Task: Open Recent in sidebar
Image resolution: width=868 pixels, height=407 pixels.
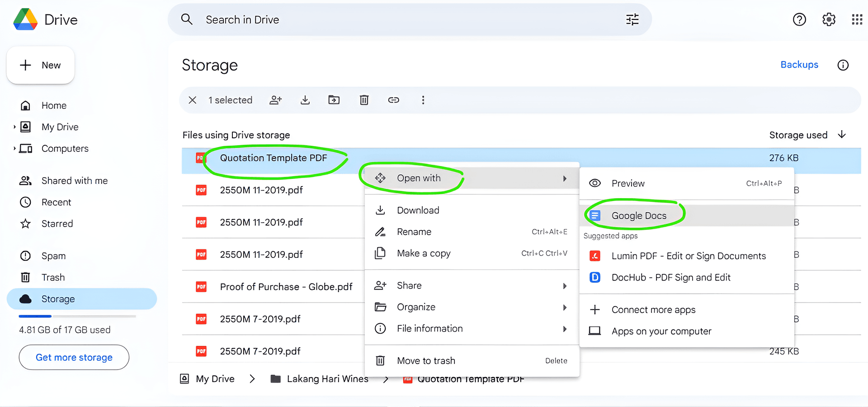Action: pos(82,202)
